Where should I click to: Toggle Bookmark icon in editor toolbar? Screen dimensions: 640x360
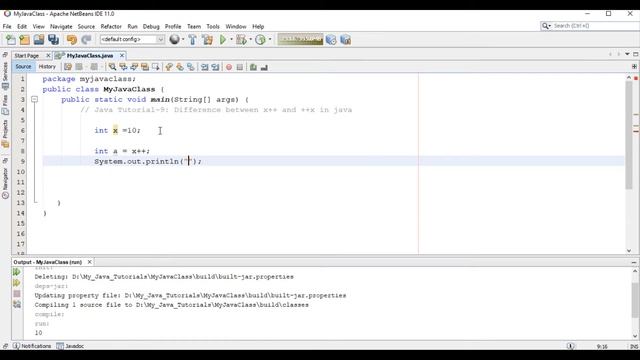191,67
